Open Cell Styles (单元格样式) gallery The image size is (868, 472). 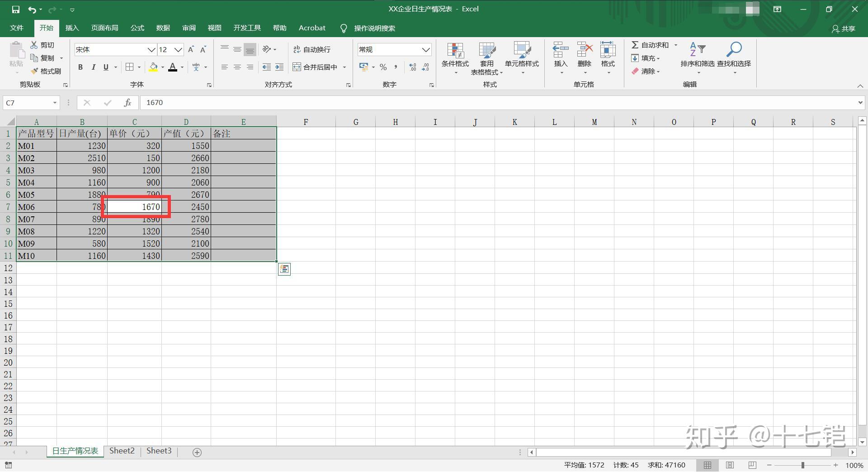point(522,57)
